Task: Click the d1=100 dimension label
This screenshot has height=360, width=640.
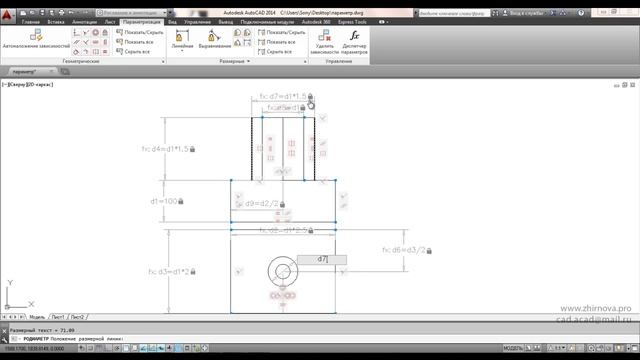Action: pos(167,201)
